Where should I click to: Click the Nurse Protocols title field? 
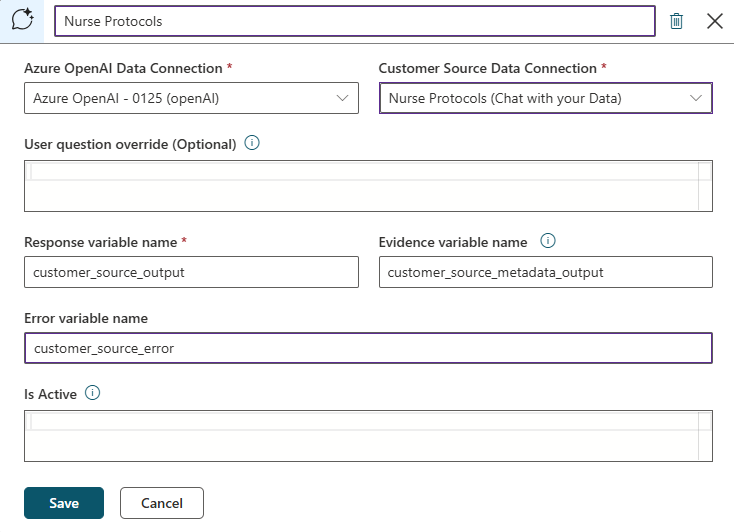[355, 21]
